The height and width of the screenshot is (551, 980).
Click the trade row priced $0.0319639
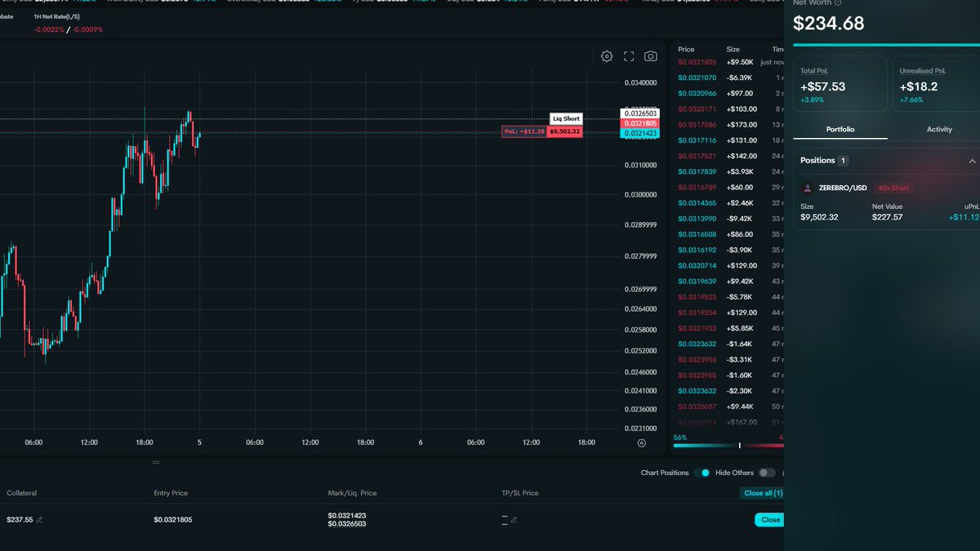pos(728,281)
